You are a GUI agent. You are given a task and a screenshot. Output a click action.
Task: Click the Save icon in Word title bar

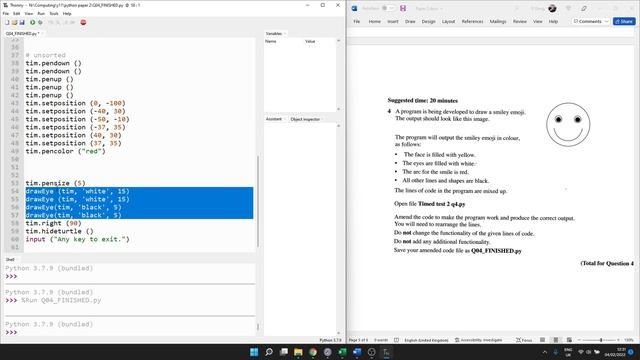tap(403, 8)
